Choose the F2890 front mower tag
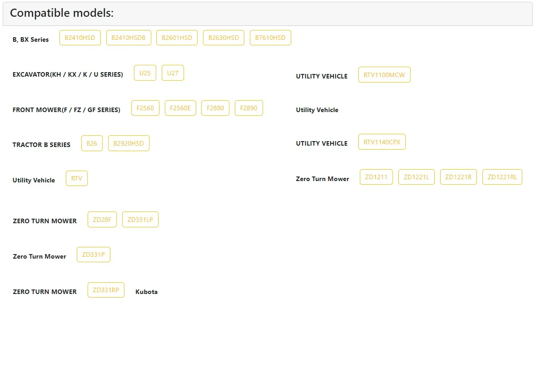Viewport: 536px width, 392px height. click(x=248, y=108)
